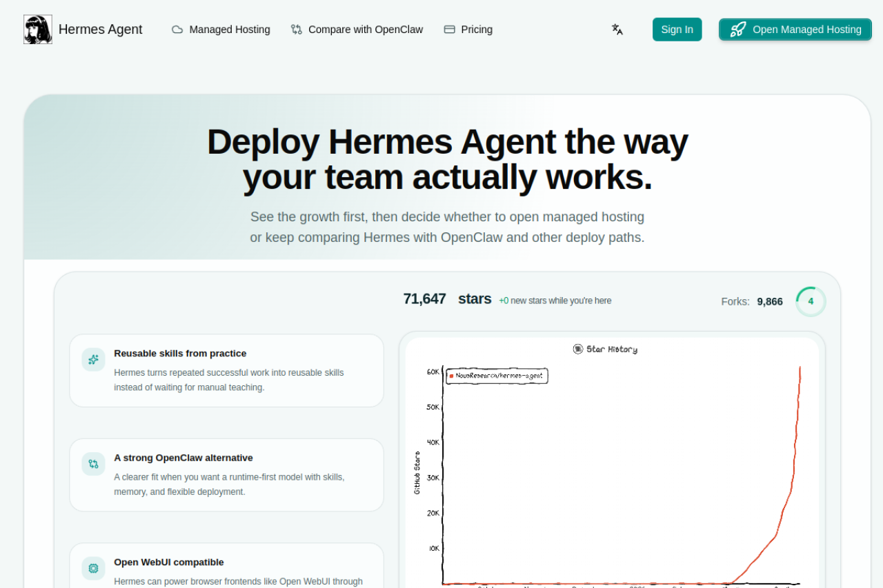
Task: Click the Open Managed Hosting button
Action: [795, 29]
